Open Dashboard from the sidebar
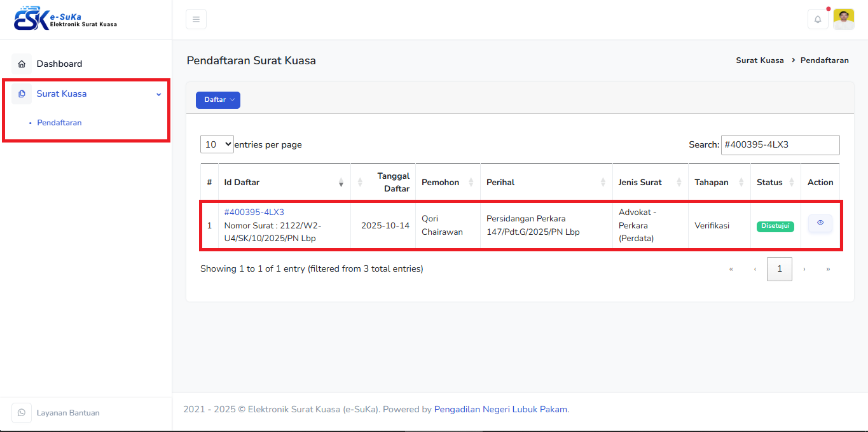Screen dimensions: 868x432 pyautogui.click(x=59, y=64)
